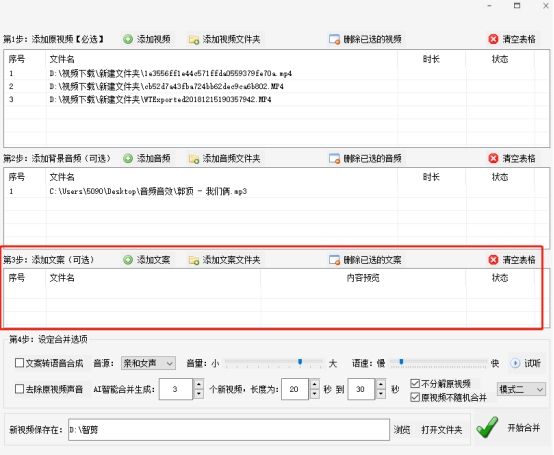Click the green 添加音频 icon
554x455 pixels.
pos(128,158)
